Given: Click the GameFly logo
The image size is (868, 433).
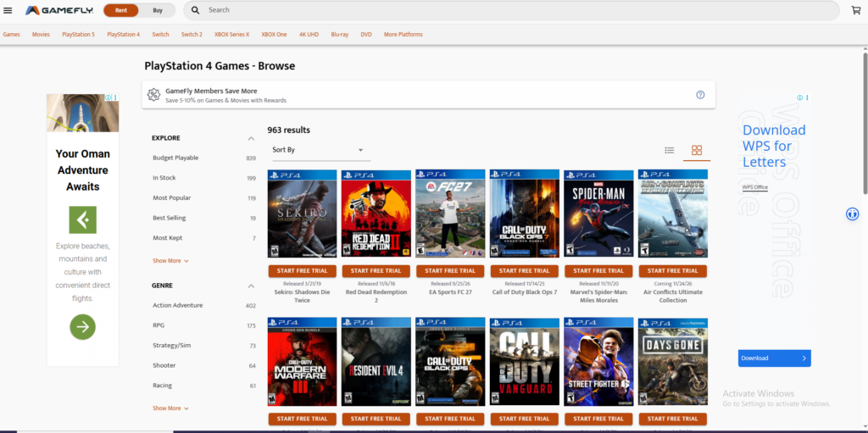Looking at the screenshot, I should point(59,10).
